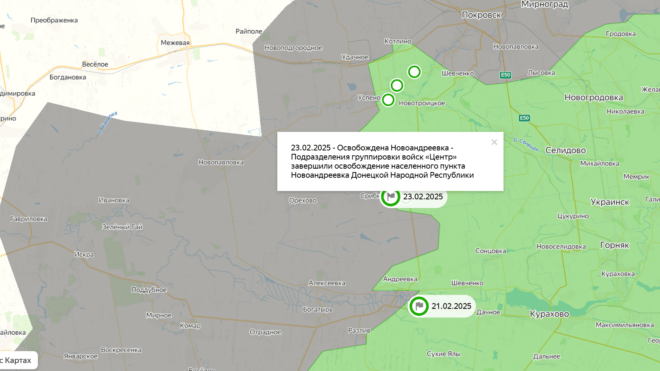Click the Новоподгородное label

(x=293, y=48)
